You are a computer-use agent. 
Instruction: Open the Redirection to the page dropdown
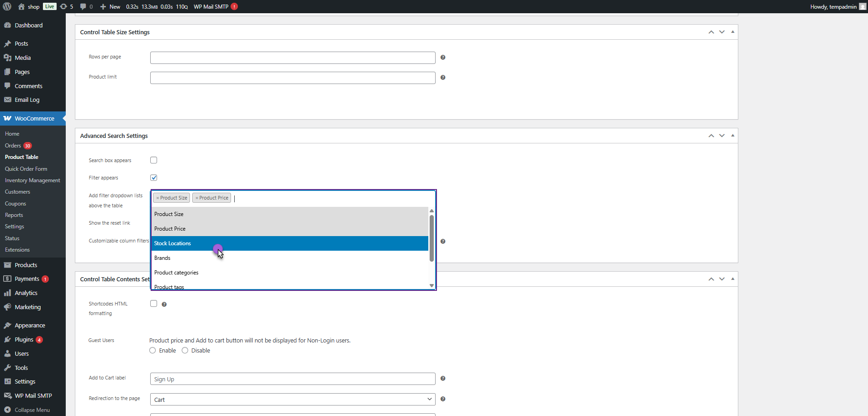[x=292, y=400]
